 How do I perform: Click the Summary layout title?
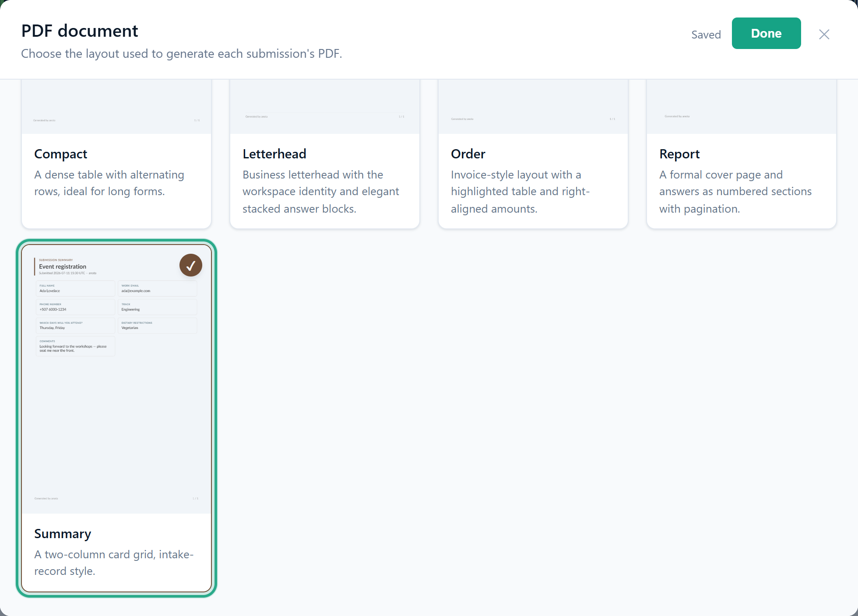(x=63, y=534)
